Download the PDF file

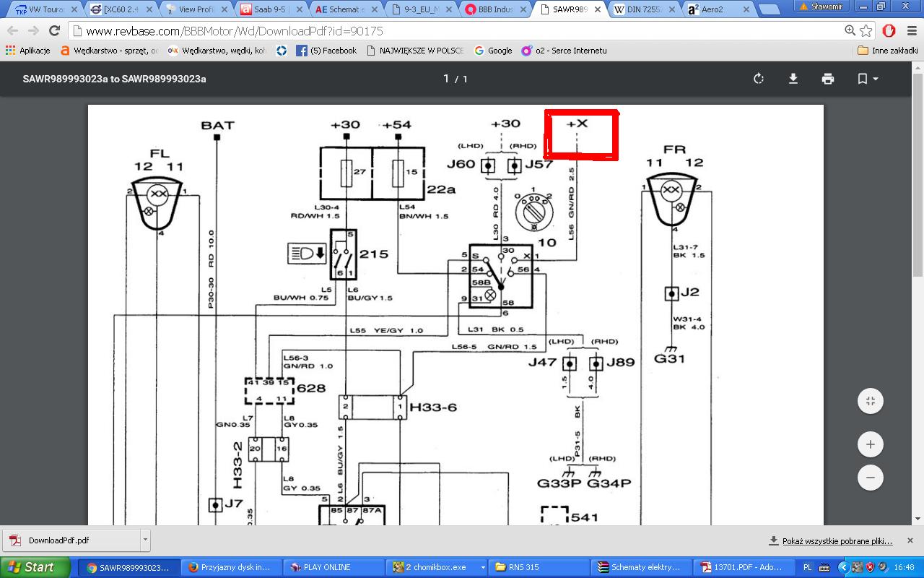click(x=793, y=79)
